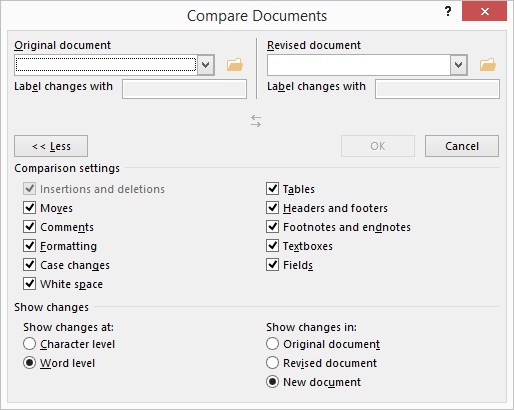Expand the Revised document dropdown list
The height and width of the screenshot is (410, 514).
click(459, 65)
